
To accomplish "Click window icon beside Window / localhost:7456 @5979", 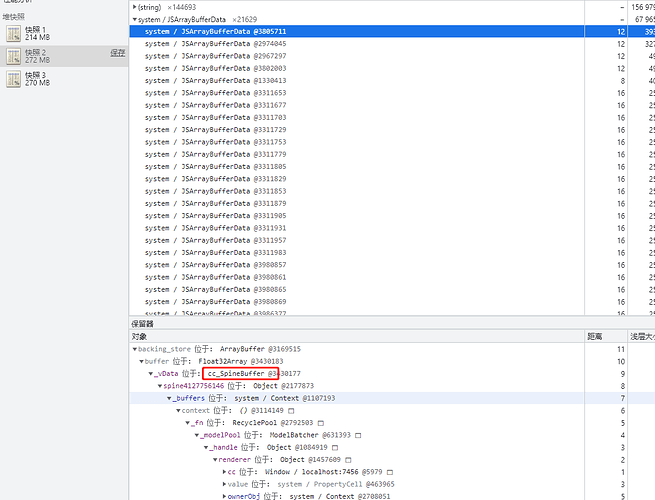I will click(x=390, y=472).
